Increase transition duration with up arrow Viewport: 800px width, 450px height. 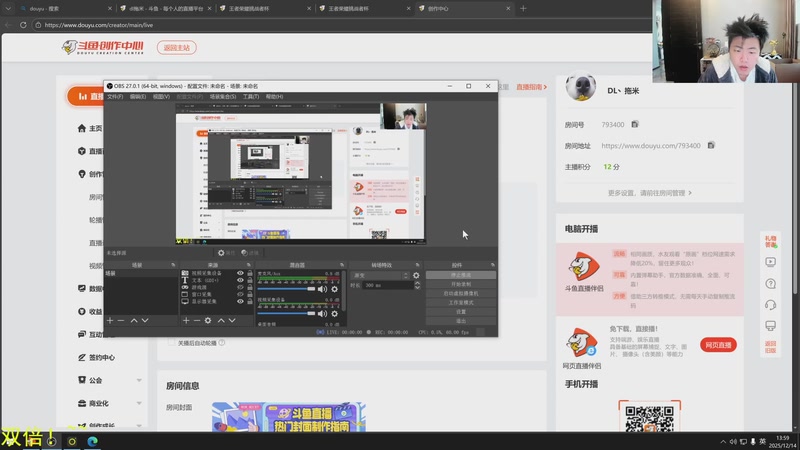(x=417, y=283)
